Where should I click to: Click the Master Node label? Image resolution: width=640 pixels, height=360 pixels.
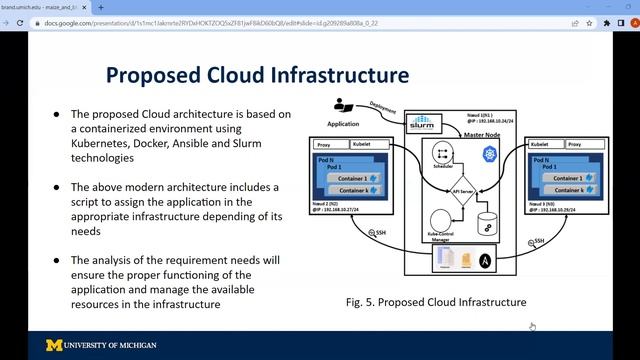pyautogui.click(x=482, y=135)
